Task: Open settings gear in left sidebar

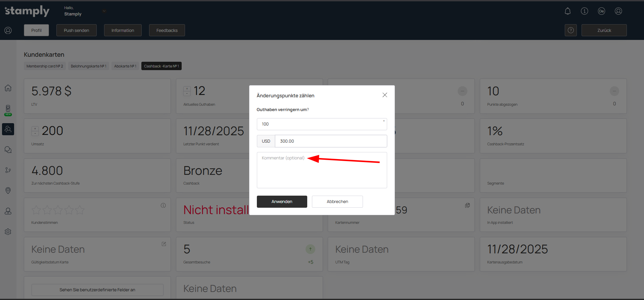Action: 8,232
